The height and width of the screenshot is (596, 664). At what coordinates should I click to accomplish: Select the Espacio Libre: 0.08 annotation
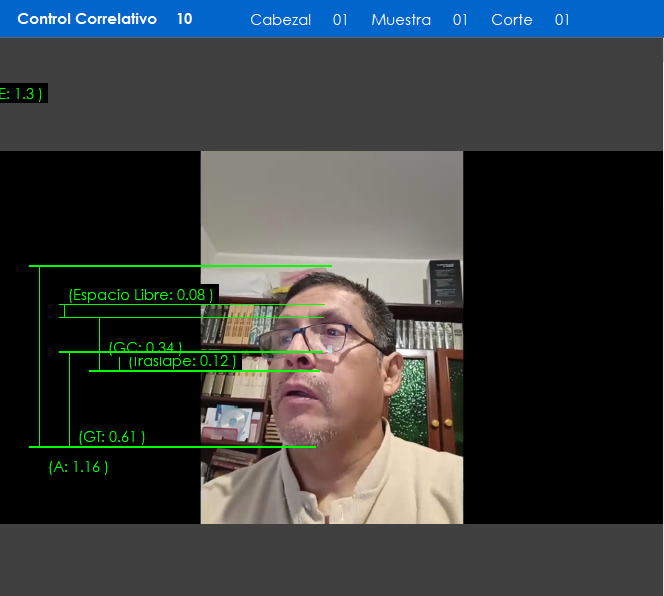140,294
